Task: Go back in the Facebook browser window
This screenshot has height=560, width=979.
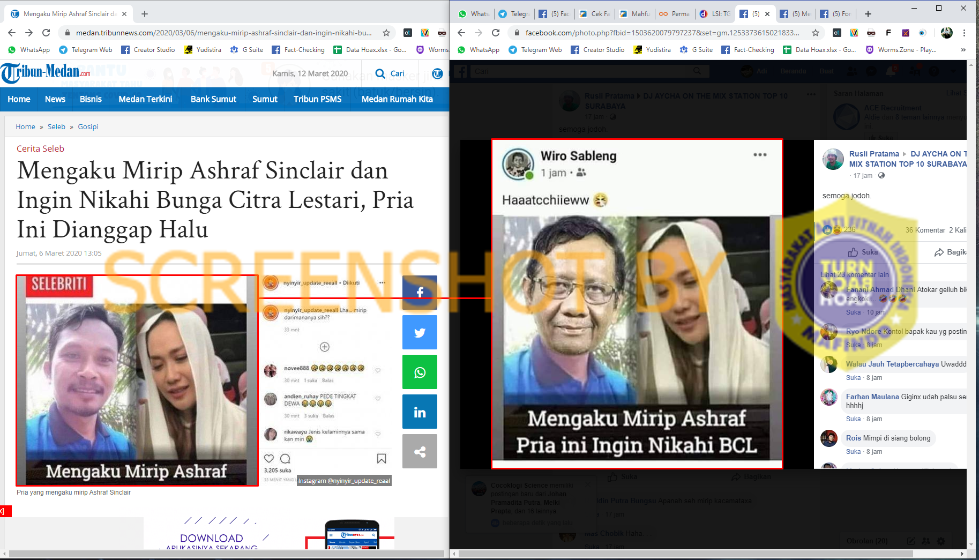Action: (x=461, y=33)
